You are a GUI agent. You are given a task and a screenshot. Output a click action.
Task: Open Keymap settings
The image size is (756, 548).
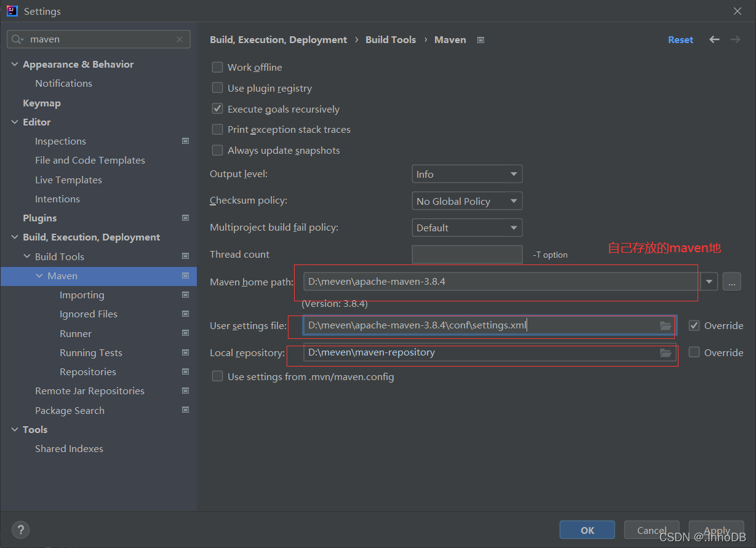click(x=42, y=103)
